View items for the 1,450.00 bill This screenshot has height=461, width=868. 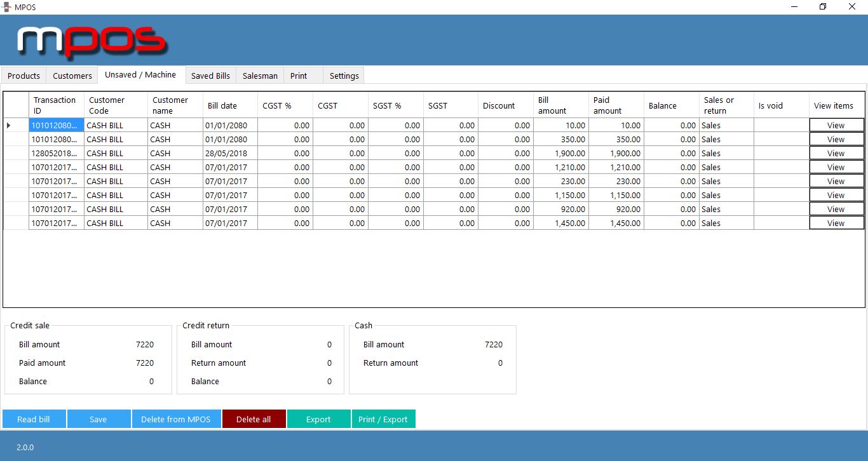836,224
